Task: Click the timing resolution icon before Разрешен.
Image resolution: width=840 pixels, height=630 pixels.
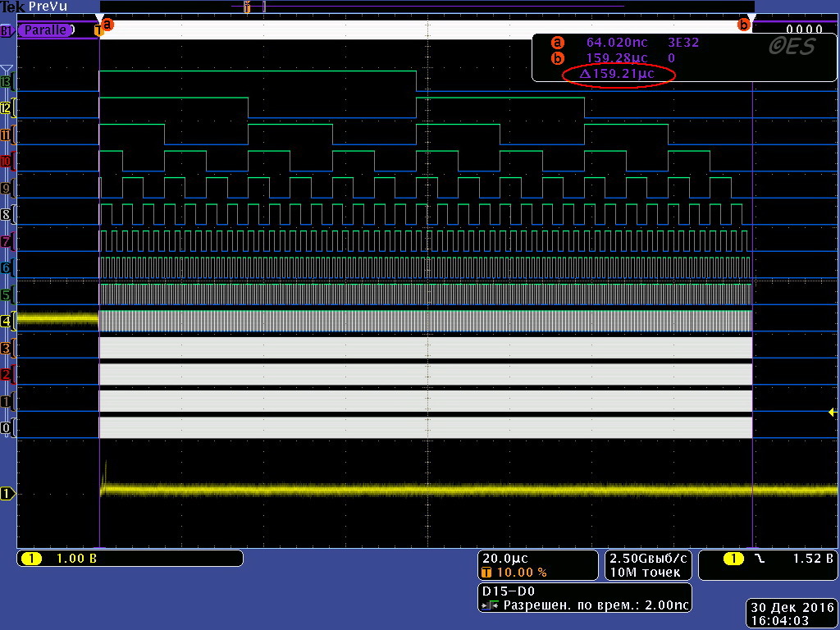Action: click(491, 606)
